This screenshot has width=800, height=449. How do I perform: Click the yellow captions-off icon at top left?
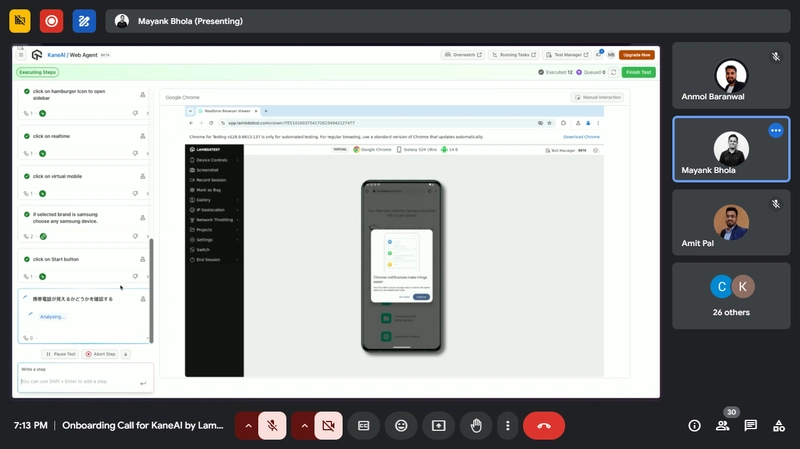point(20,21)
